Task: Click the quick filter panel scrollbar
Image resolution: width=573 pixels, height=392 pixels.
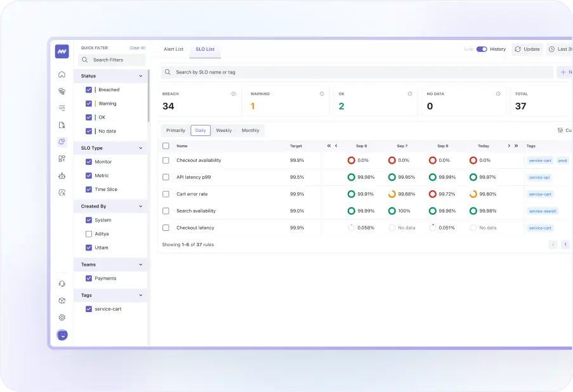Action: tap(148, 96)
